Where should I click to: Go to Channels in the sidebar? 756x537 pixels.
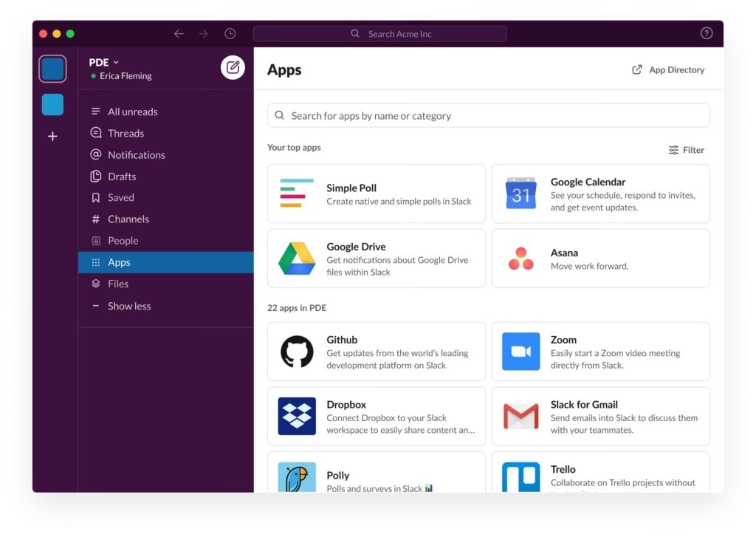[x=128, y=219]
